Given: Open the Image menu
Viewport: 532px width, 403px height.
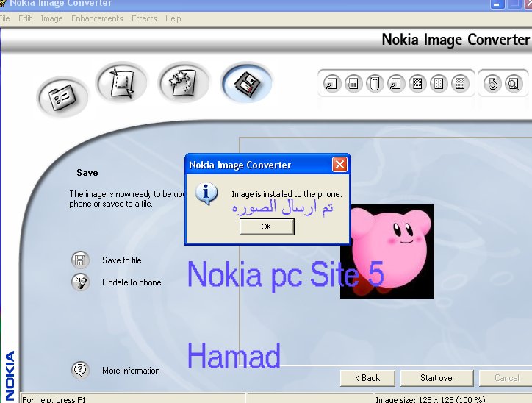Looking at the screenshot, I should pyautogui.click(x=51, y=18).
